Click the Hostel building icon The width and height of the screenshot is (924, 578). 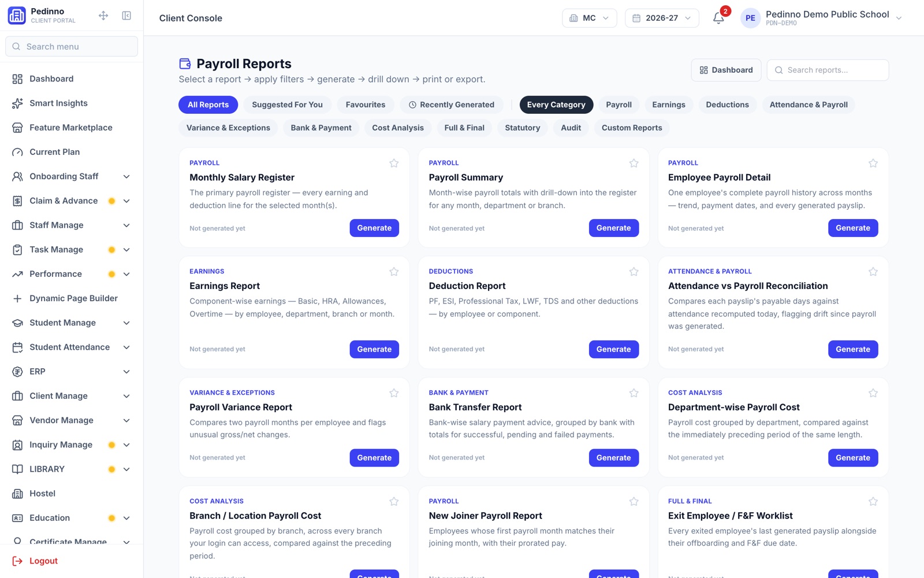pos(17,494)
